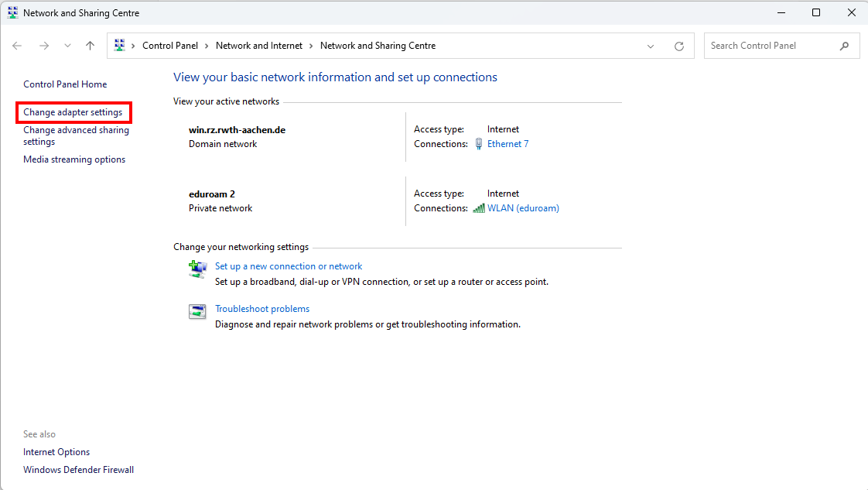Click the See also label
The height and width of the screenshot is (490, 868).
tap(39, 434)
